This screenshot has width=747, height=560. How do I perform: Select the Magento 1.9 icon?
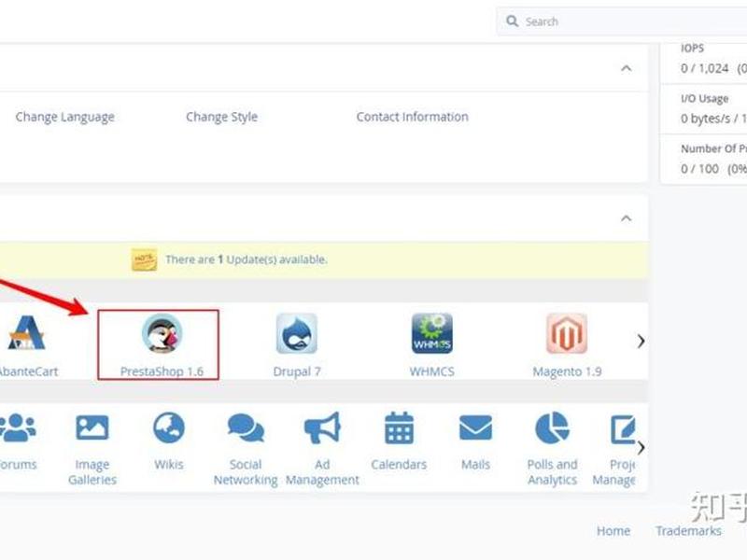coord(567,333)
